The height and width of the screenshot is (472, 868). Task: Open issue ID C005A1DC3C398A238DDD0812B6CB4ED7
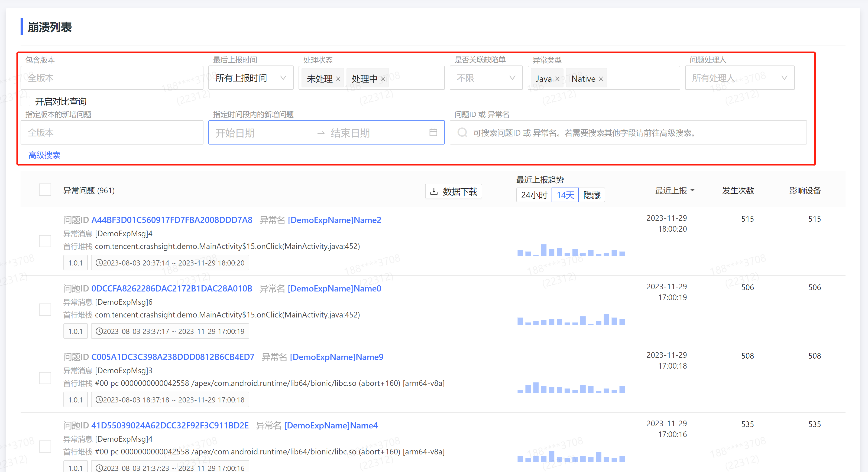173,356
